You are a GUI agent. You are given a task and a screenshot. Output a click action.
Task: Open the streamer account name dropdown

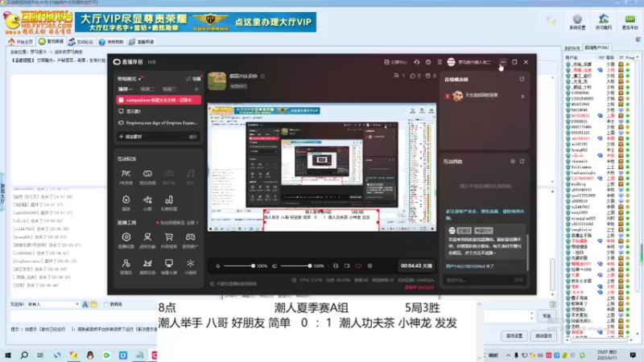(x=474, y=62)
